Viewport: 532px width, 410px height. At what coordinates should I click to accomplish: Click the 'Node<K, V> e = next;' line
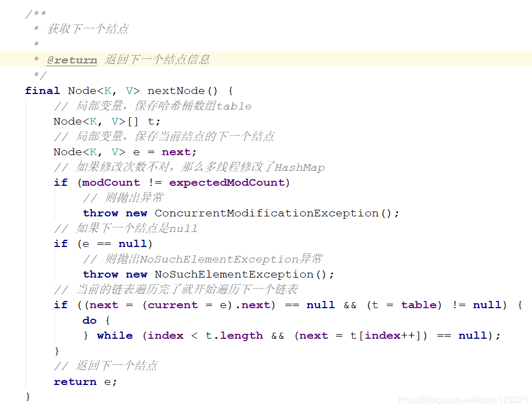(x=125, y=152)
